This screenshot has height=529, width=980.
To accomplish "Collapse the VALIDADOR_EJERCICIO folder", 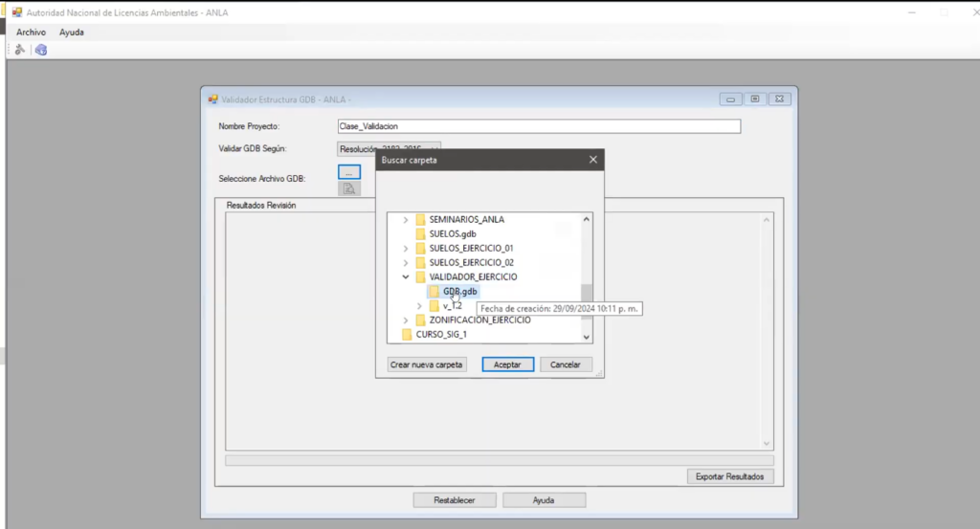I will [x=406, y=276].
